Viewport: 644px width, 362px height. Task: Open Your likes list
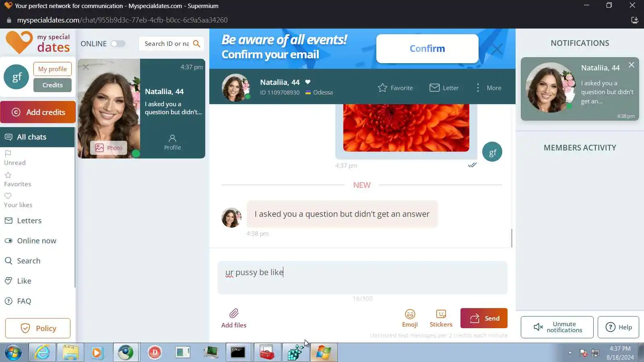click(x=18, y=200)
